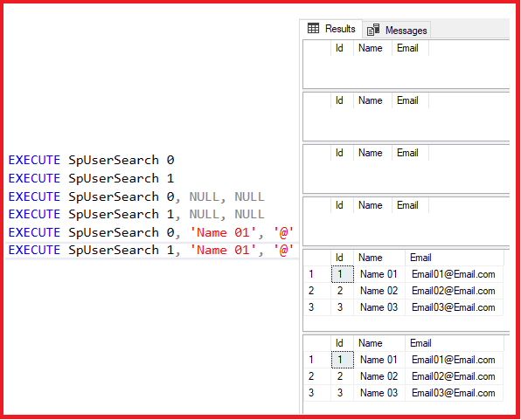This screenshot has width=521, height=420.
Task: Select 'Name 02' cell in fifth grid
Action: tap(379, 291)
